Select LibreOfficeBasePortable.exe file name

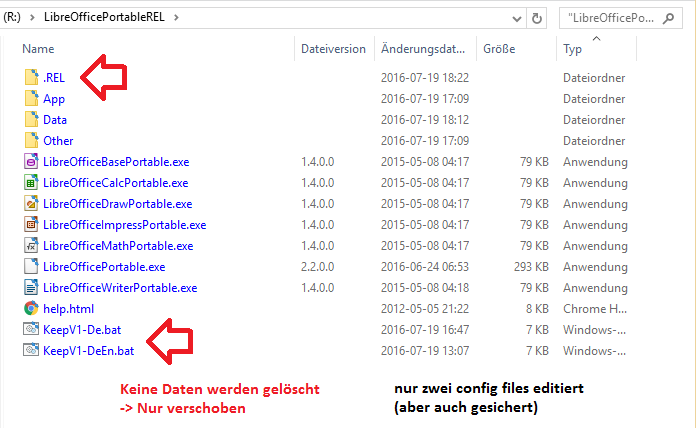116,162
